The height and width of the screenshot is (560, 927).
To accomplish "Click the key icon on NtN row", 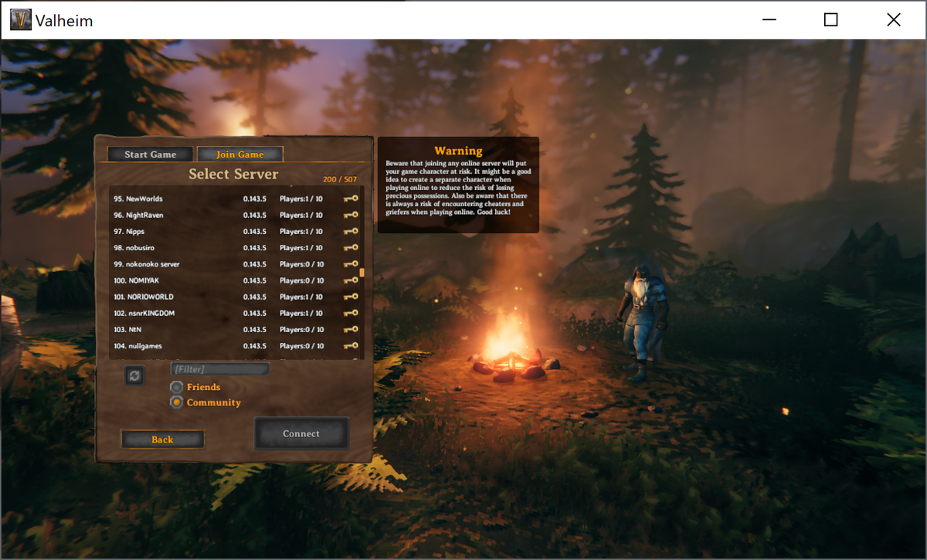I will [351, 329].
